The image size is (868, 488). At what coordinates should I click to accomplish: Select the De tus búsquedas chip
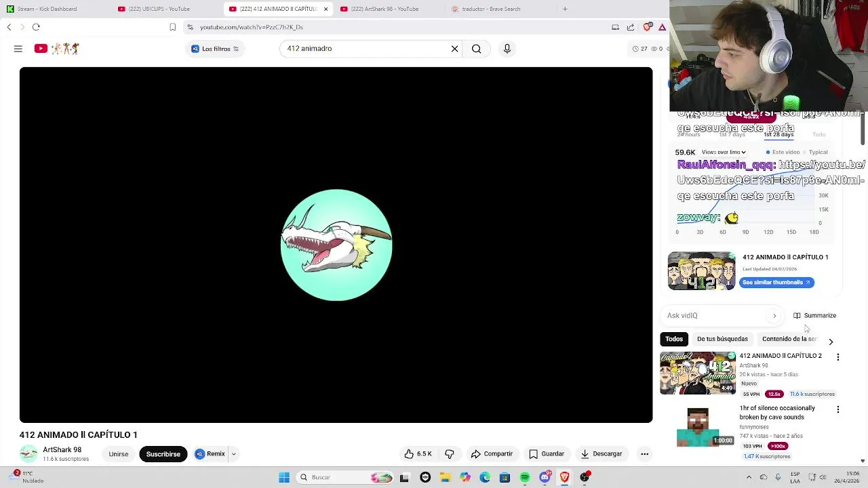pos(722,339)
